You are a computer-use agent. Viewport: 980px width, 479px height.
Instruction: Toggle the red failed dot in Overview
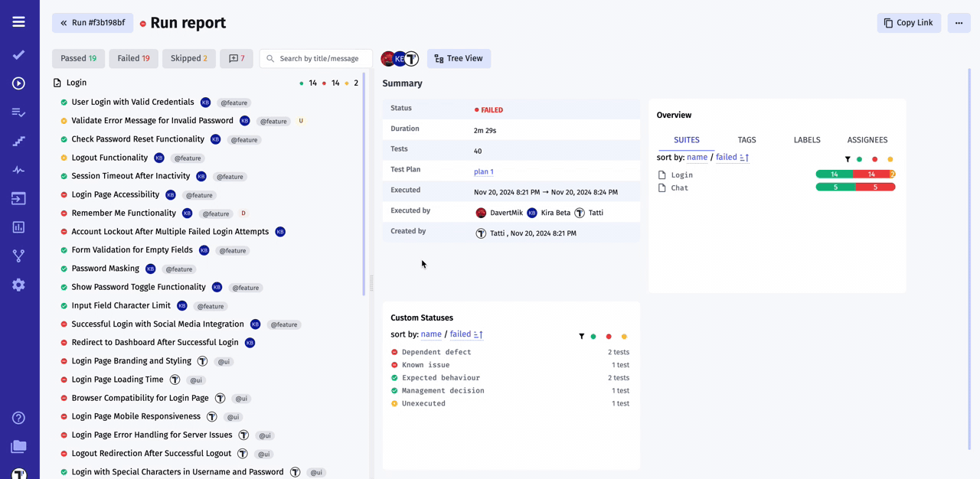coord(875,159)
